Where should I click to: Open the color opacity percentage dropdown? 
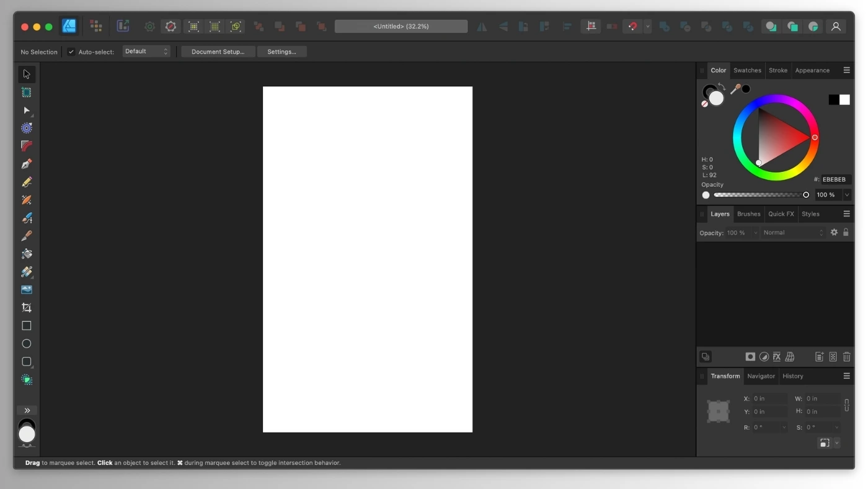(847, 195)
